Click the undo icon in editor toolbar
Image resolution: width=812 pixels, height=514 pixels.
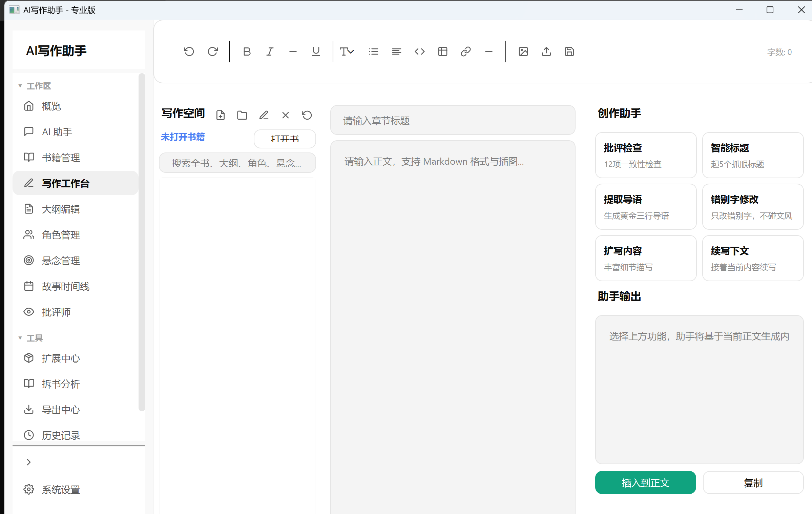pyautogui.click(x=189, y=52)
